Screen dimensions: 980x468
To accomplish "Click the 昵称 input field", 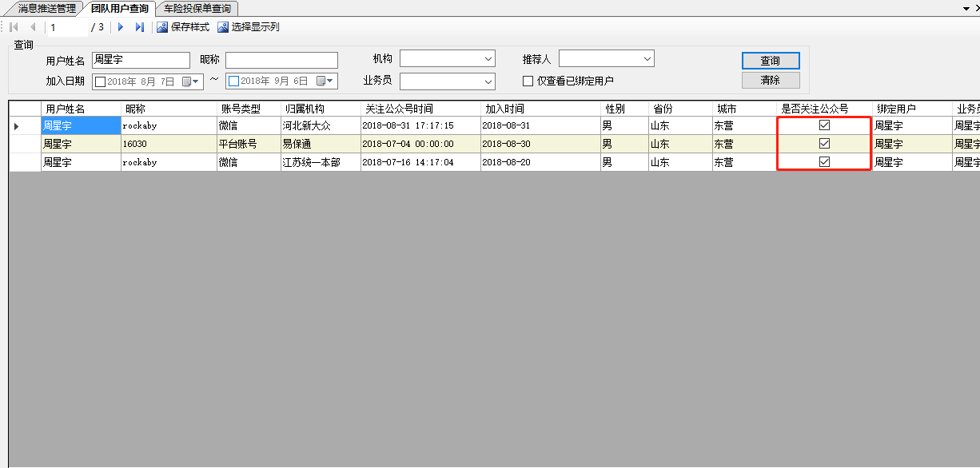I will (281, 60).
